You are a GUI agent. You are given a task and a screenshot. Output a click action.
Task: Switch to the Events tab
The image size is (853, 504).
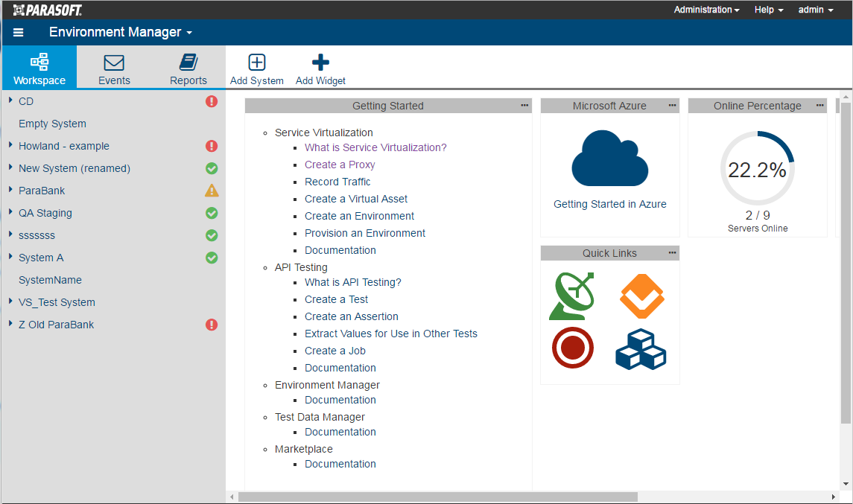click(x=114, y=68)
